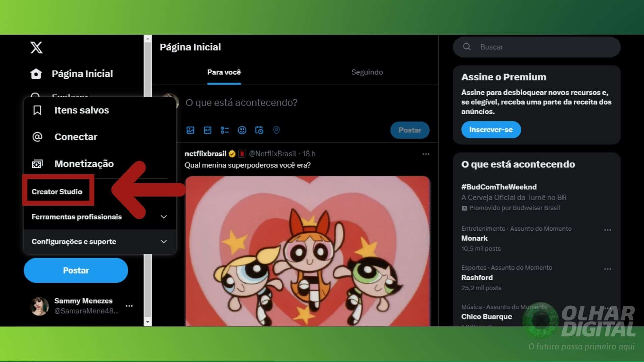Open the home icon in sidebar
Image resolution: width=644 pixels, height=362 pixels.
pos(36,74)
